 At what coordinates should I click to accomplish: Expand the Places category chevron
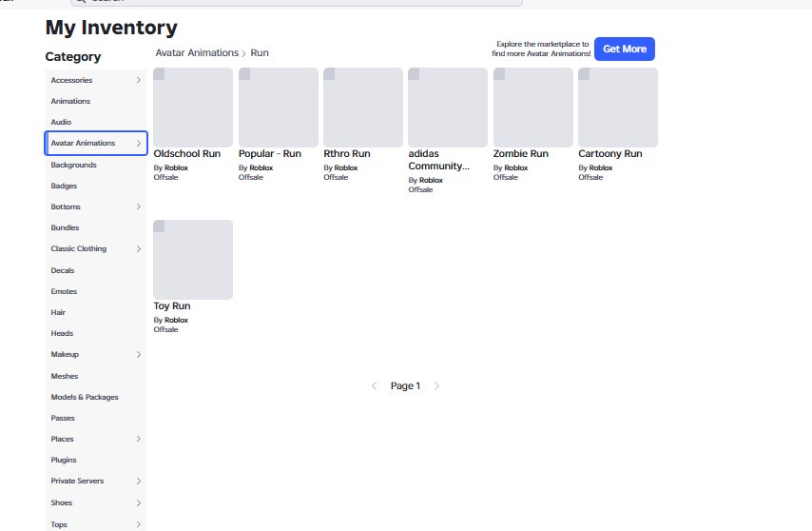(x=138, y=439)
